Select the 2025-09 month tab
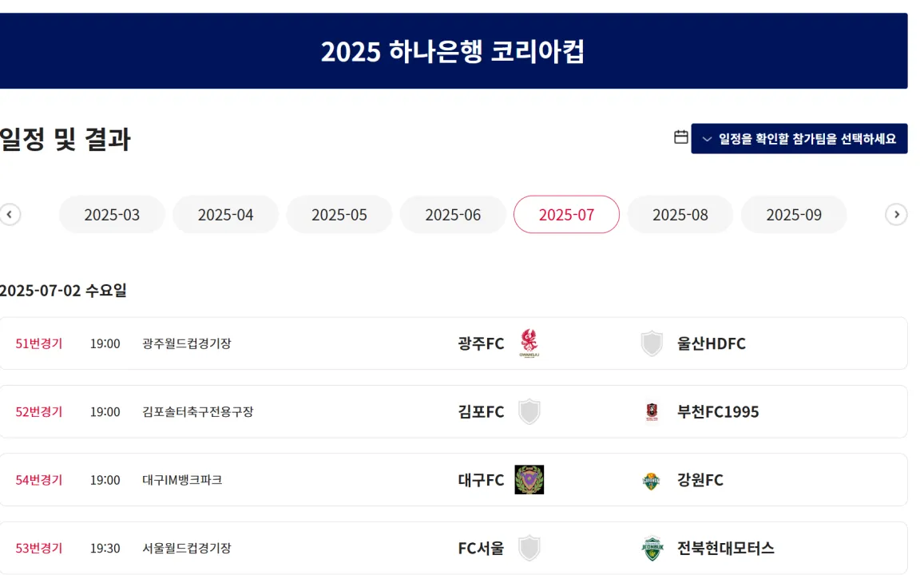Image resolution: width=924 pixels, height=575 pixels. click(794, 215)
